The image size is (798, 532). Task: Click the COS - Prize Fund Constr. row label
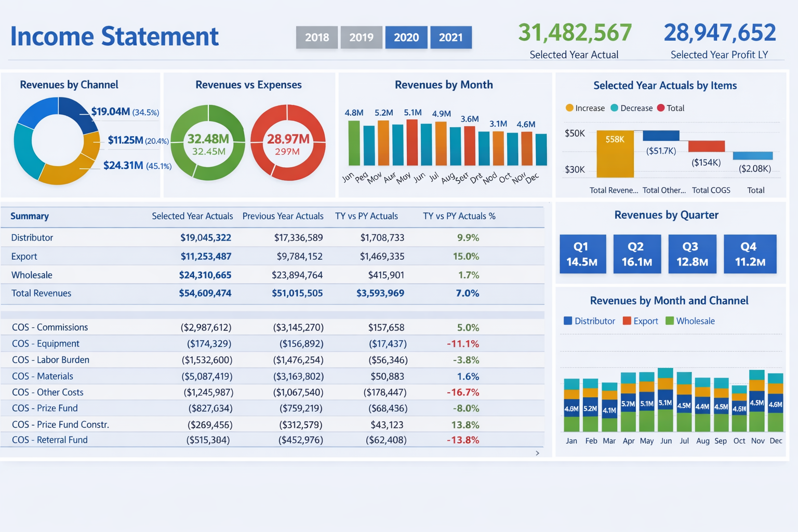60,424
